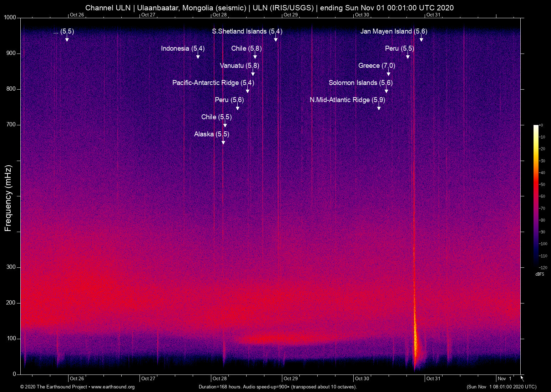
Task: Click the arrow below Vanuatu (5.8)
Action: [253, 73]
